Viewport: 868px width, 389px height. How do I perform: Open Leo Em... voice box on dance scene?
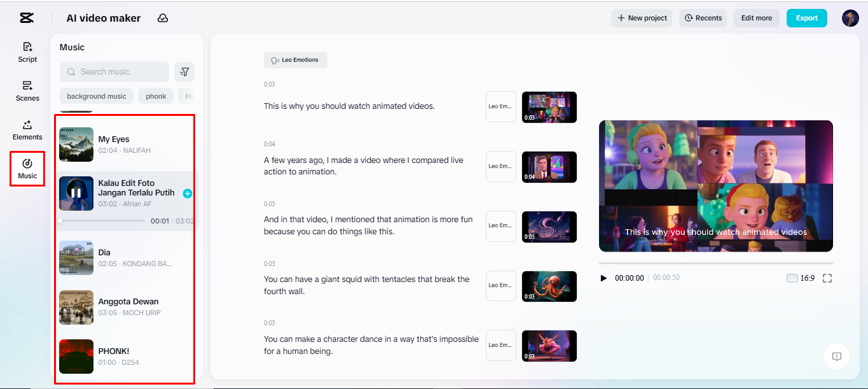(501, 345)
